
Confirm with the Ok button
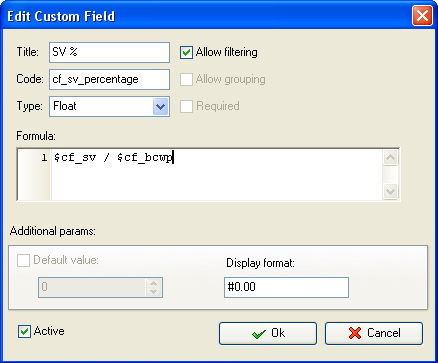pos(268,333)
